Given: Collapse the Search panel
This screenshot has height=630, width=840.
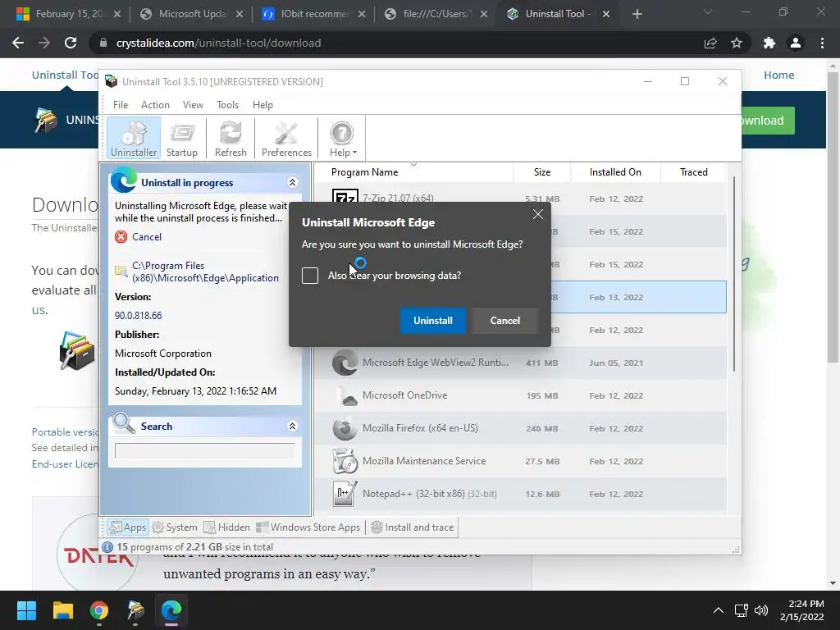Looking at the screenshot, I should pos(293,427).
